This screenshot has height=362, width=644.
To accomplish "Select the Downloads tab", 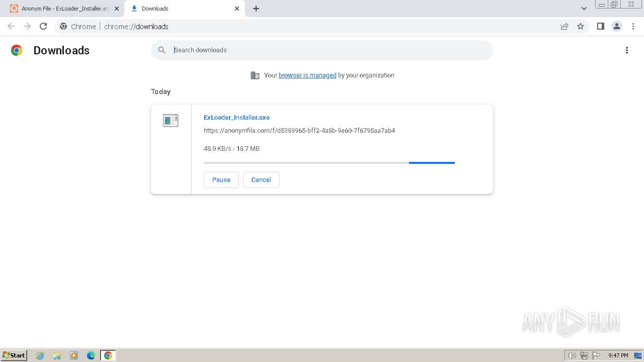I will click(185, 9).
